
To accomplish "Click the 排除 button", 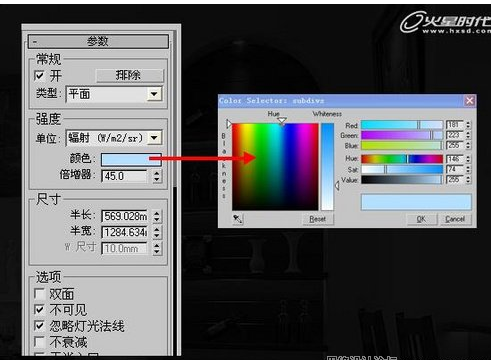I will (130, 75).
